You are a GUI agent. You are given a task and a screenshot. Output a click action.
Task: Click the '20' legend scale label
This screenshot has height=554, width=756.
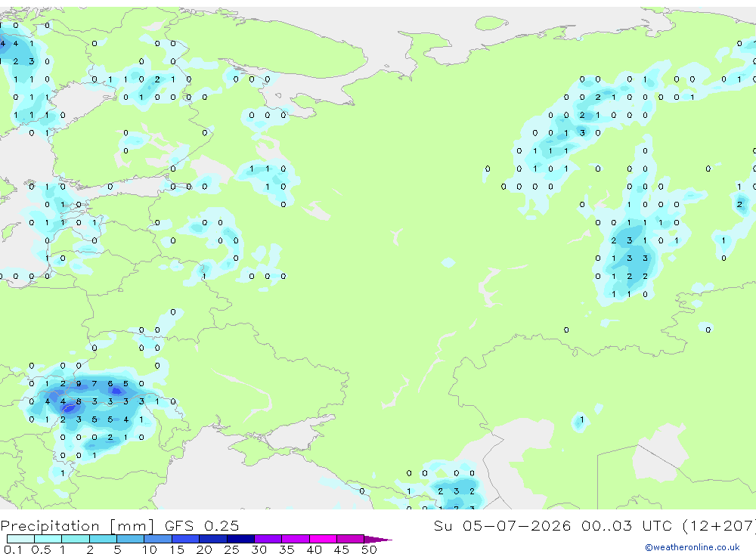click(x=204, y=549)
